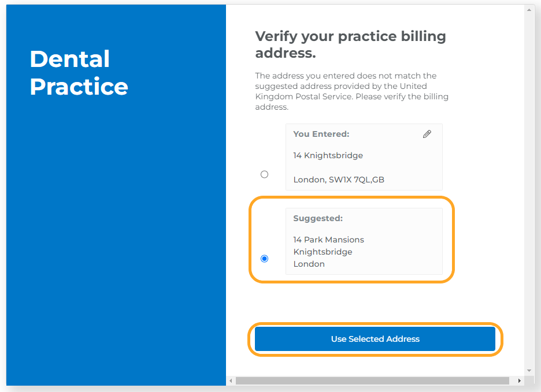Click the 14 Park Mansions line

click(x=328, y=240)
